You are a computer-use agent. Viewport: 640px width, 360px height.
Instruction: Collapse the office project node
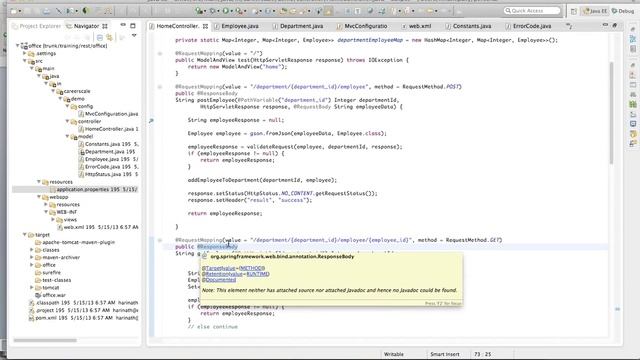(18, 46)
